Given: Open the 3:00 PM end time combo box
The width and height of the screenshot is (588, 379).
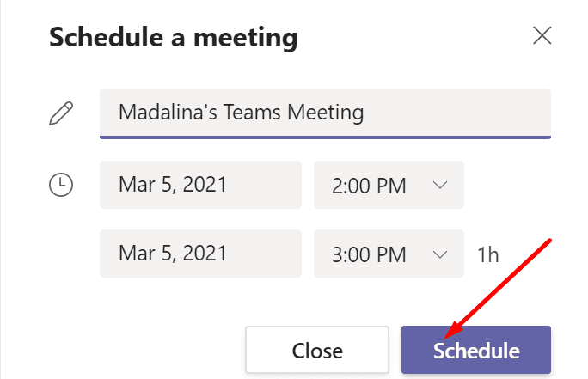Looking at the screenshot, I should 389,254.
